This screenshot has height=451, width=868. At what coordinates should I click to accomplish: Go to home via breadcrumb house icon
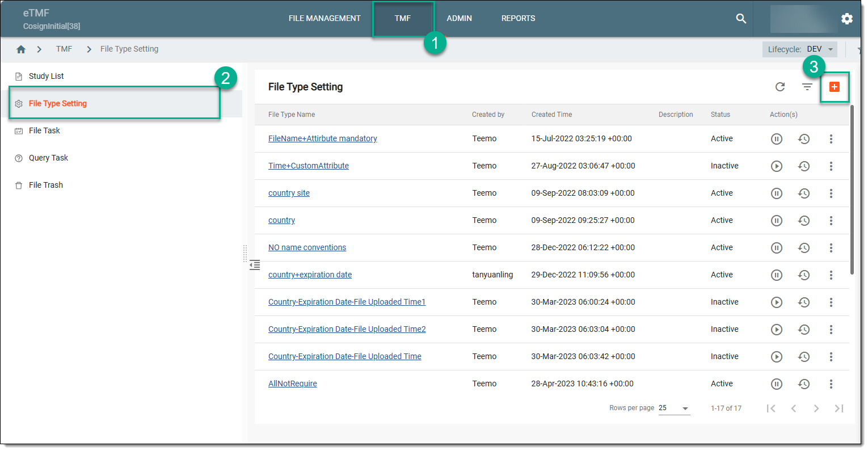pos(21,49)
